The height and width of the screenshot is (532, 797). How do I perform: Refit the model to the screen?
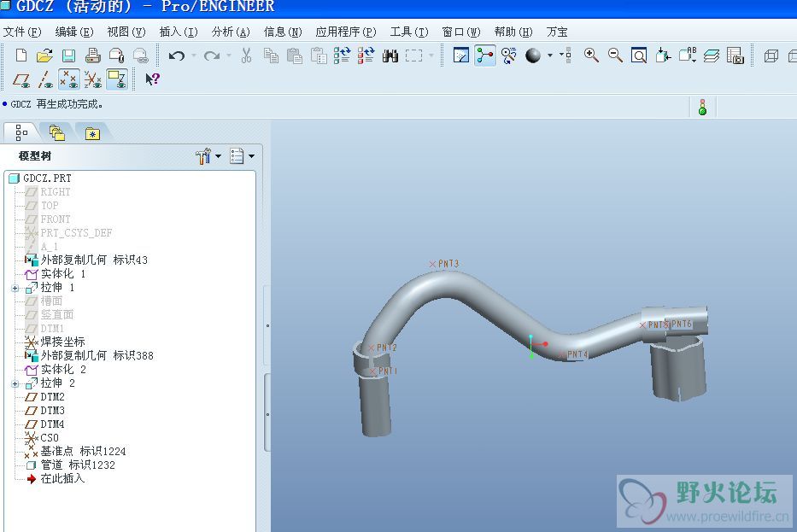pyautogui.click(x=639, y=55)
